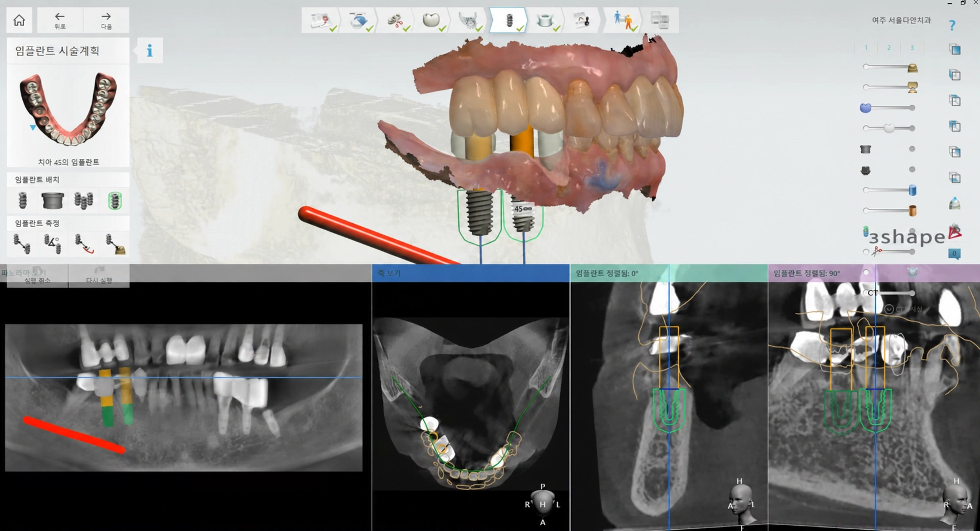Switch to second view cube orientation
This screenshot has height=531, width=980.
click(x=955, y=75)
